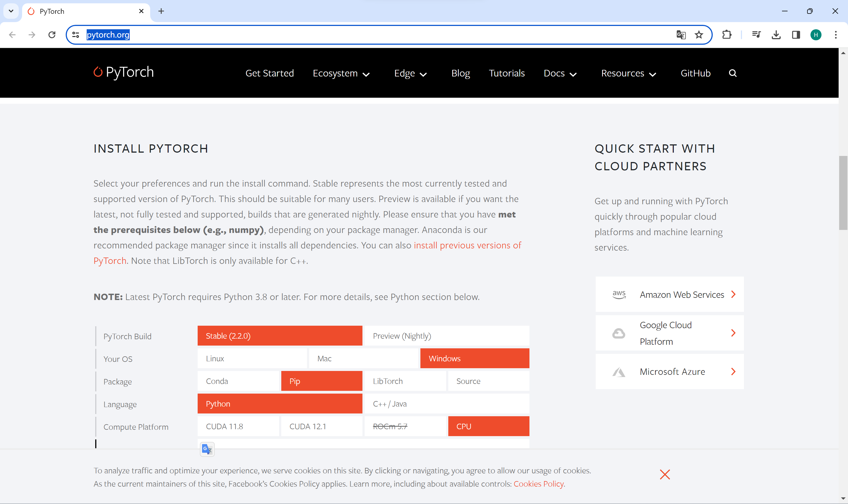848x504 pixels.
Task: Click the scrollbar down arrow
Action: pos(843,498)
